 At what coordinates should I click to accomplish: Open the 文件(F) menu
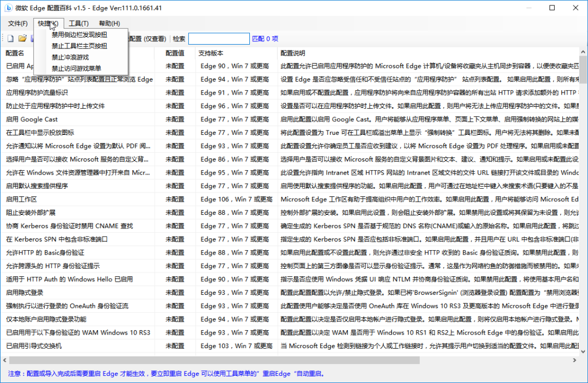pyautogui.click(x=17, y=23)
